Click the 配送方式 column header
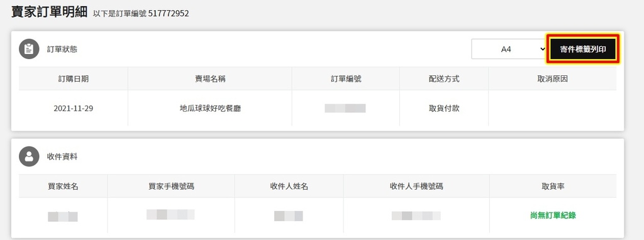This screenshot has width=644, height=240. tap(444, 79)
